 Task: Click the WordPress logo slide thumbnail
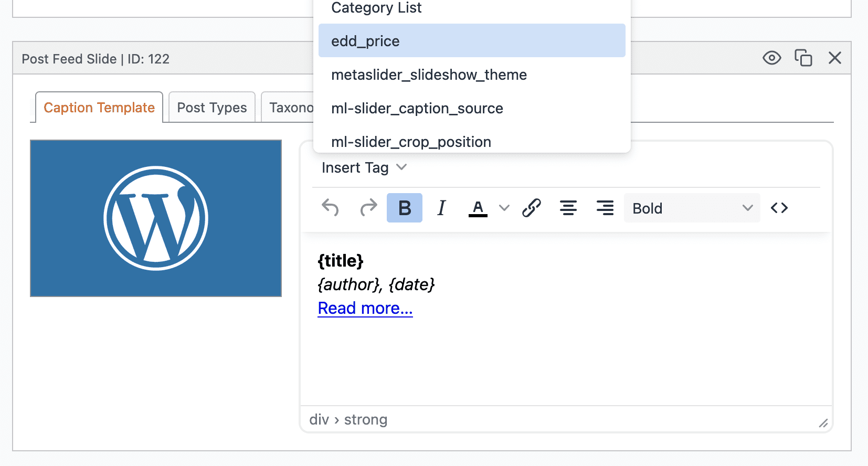point(156,218)
